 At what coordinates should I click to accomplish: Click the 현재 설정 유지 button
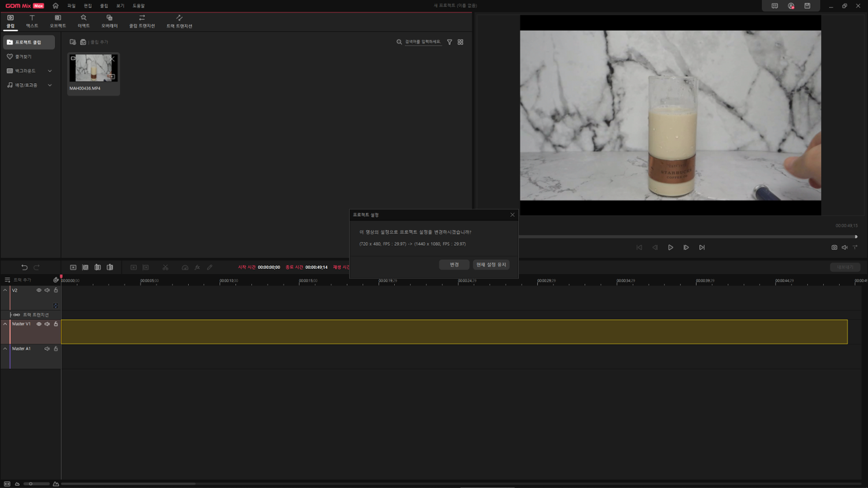tap(491, 264)
